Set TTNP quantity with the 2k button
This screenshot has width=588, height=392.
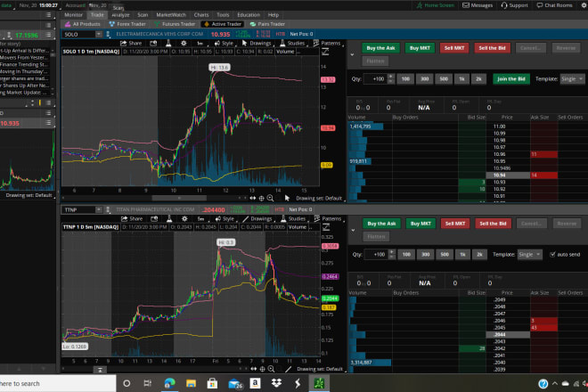coord(479,254)
